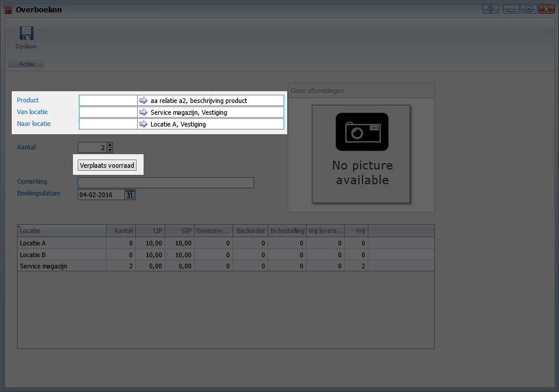Click the Product code input field
This screenshot has width=559, height=392.
[x=108, y=101]
